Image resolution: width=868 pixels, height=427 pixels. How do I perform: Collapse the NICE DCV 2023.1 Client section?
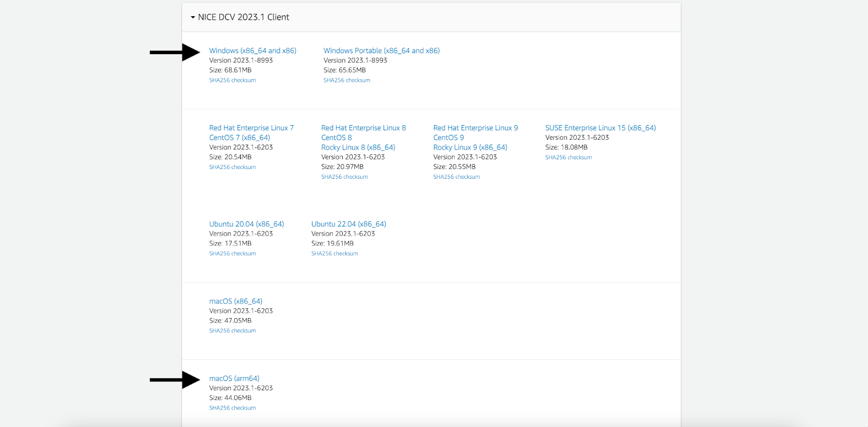(240, 17)
